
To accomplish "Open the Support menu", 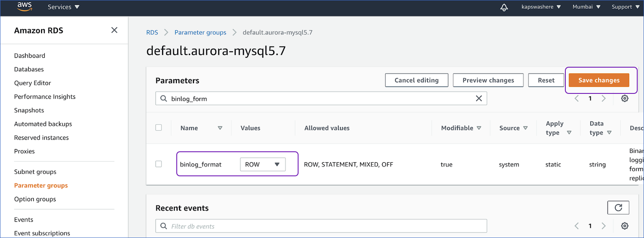I will coord(626,7).
